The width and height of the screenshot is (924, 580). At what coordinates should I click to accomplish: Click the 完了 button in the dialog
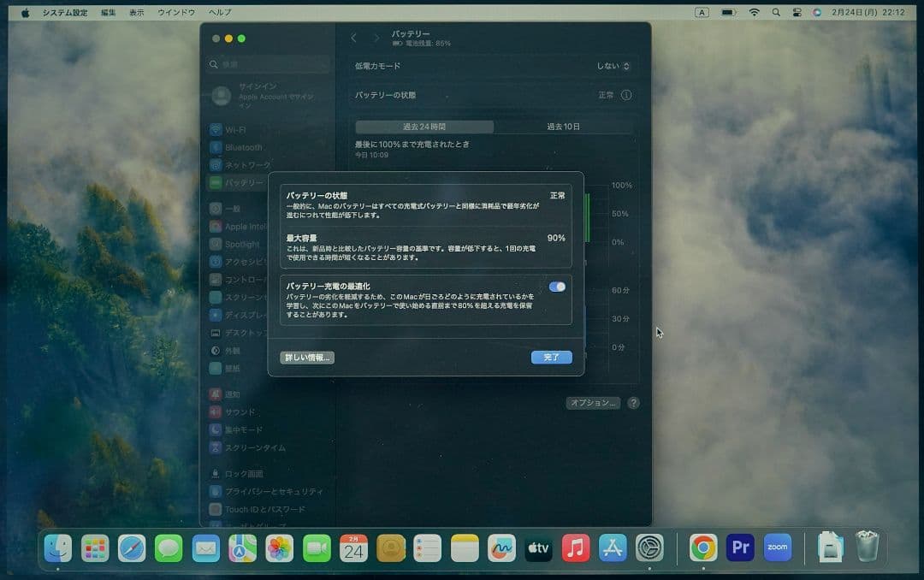coord(551,357)
